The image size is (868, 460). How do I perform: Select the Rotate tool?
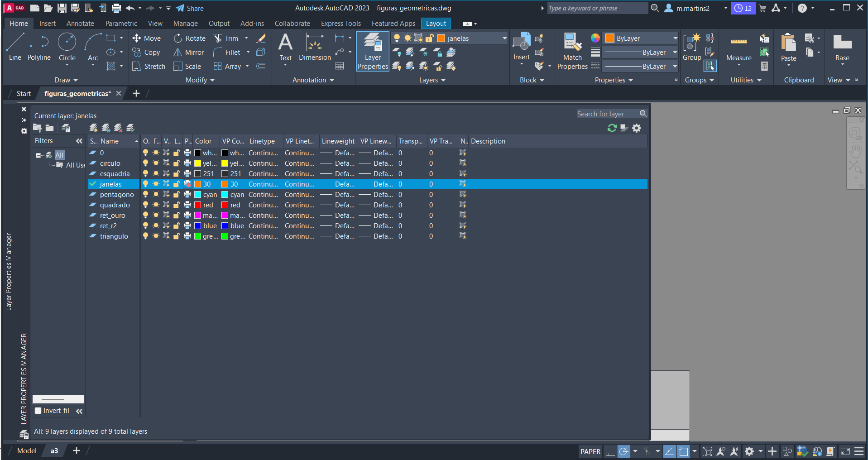[x=190, y=38]
